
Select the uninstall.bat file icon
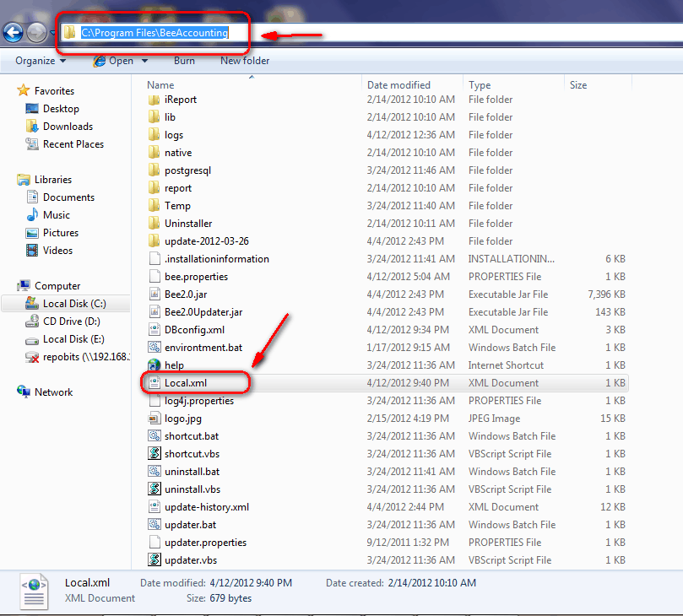[154, 472]
